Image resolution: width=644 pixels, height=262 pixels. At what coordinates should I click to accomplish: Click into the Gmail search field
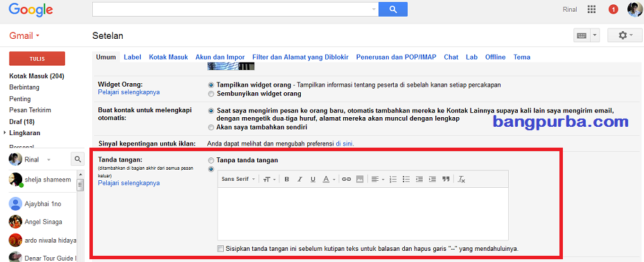tap(232, 9)
